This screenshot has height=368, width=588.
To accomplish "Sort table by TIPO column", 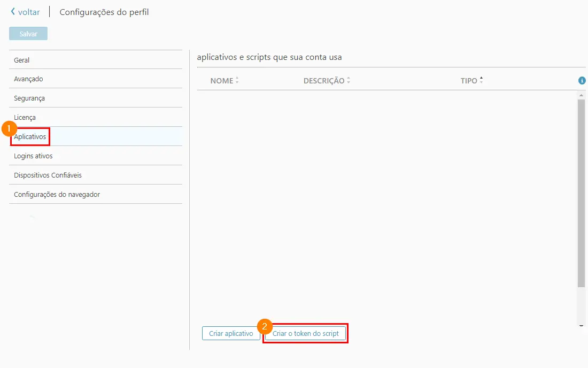I will coord(471,81).
